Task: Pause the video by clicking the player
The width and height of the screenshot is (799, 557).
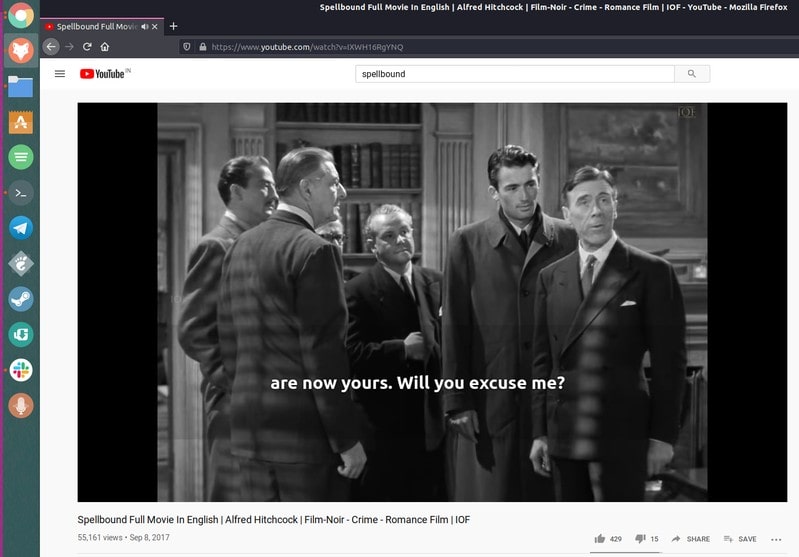Action: (432, 302)
